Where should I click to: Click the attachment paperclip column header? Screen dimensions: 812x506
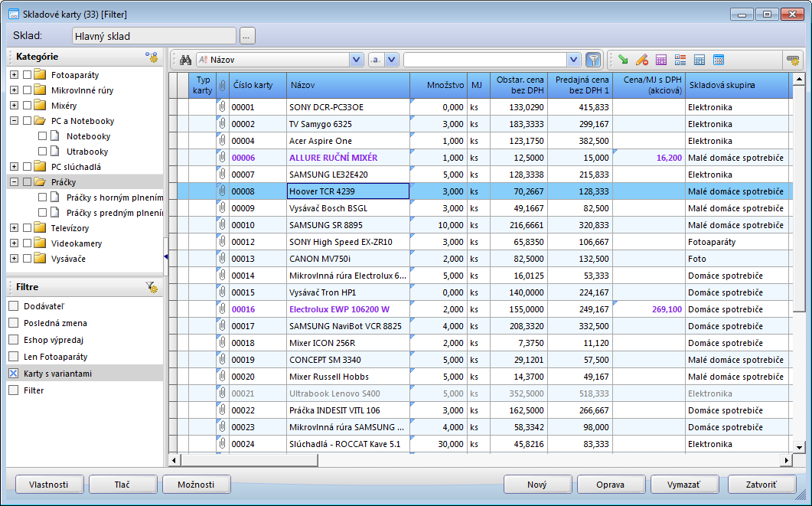coord(223,86)
